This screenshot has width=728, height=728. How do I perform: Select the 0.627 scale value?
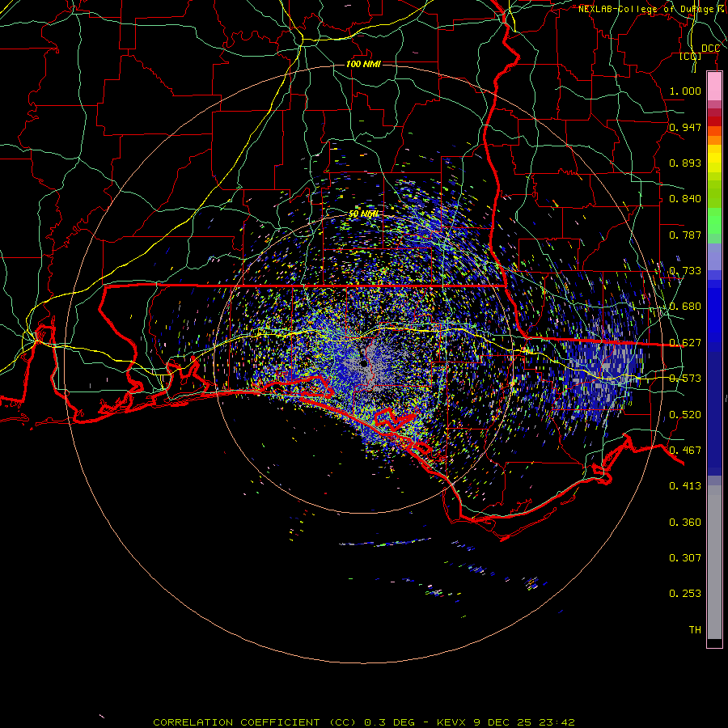coord(685,343)
